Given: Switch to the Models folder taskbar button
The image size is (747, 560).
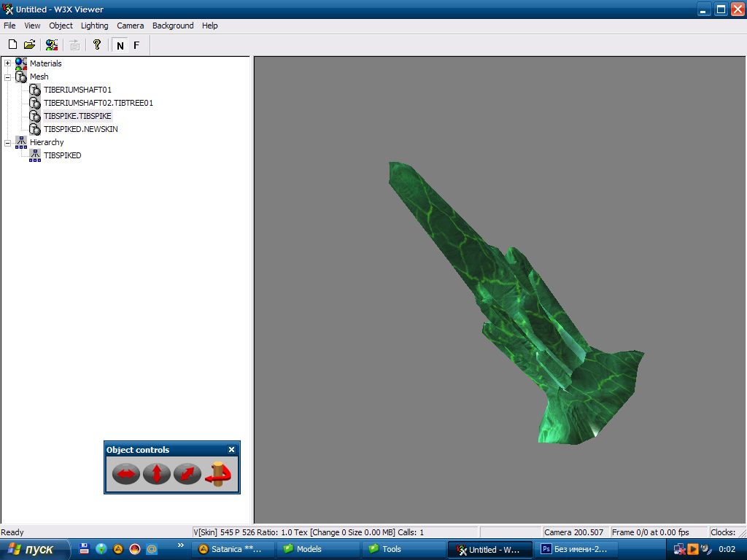Looking at the screenshot, I should pyautogui.click(x=318, y=550).
